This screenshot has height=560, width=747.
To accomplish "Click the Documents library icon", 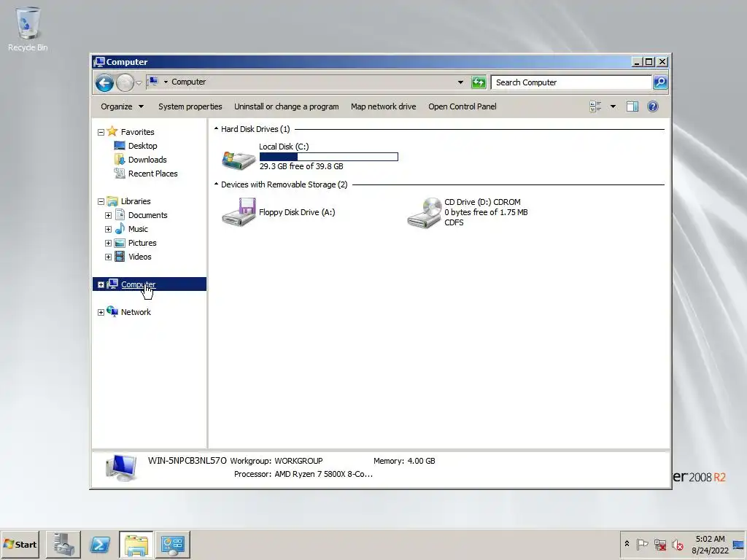I will tap(120, 215).
